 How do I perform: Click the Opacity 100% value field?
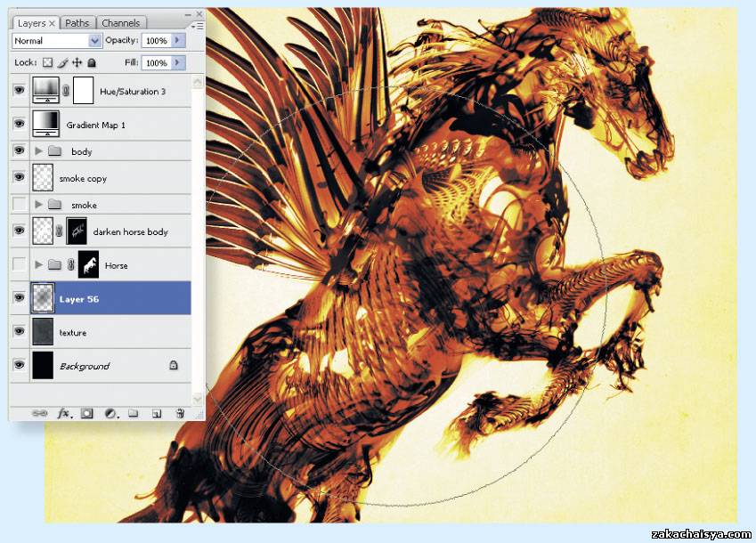157,40
